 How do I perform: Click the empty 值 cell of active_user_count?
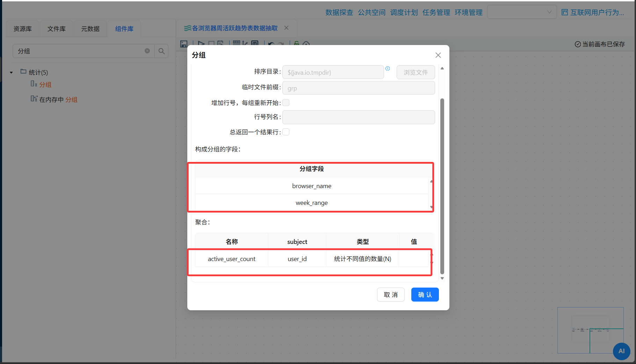tap(414, 259)
